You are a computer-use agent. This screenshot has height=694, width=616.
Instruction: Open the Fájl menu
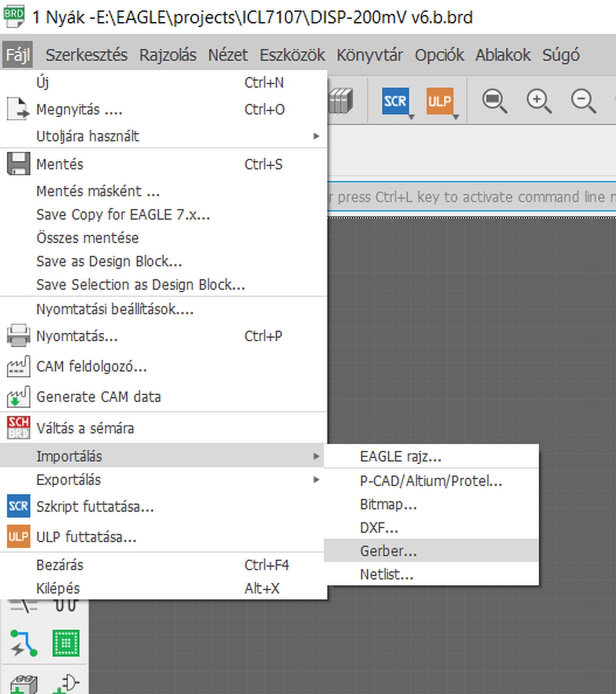click(x=18, y=55)
